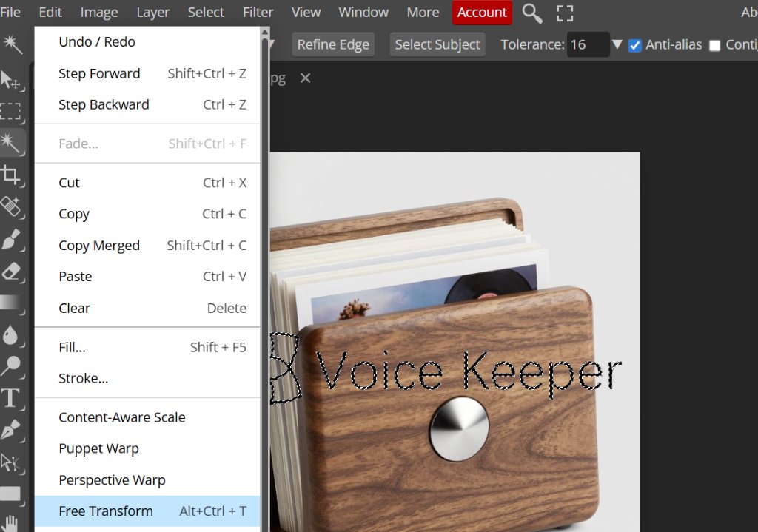Screen dimensions: 758x532
Task: Select the Rectangle shape tool
Action: tap(10, 494)
